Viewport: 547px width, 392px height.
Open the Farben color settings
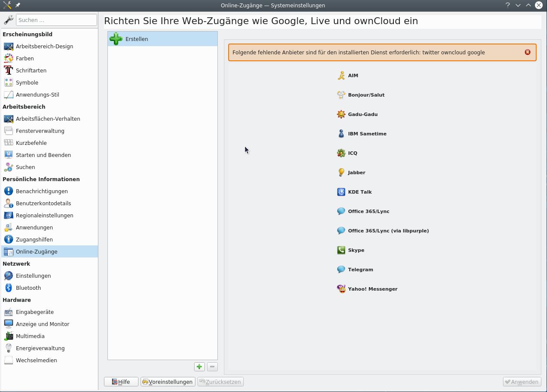click(x=50, y=58)
